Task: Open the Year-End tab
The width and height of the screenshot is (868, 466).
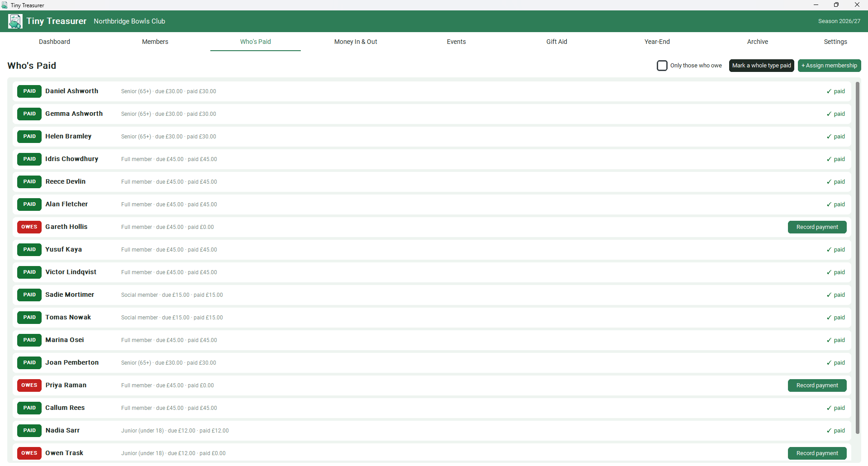Action: [x=657, y=42]
